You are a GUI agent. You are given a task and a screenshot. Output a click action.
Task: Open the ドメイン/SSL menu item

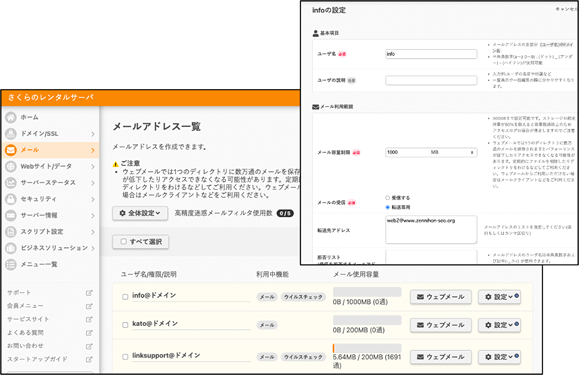[51, 134]
